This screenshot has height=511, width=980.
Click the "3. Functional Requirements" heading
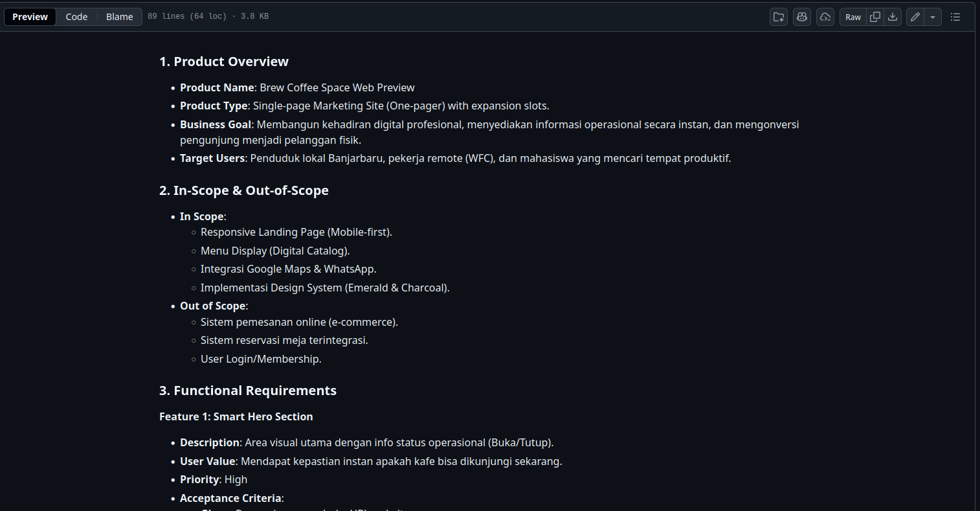click(x=248, y=391)
